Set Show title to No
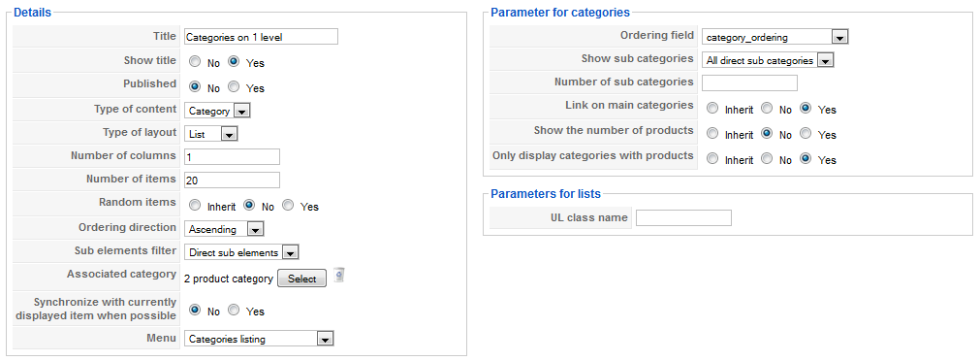This screenshot has height=361, width=980. pyautogui.click(x=195, y=62)
